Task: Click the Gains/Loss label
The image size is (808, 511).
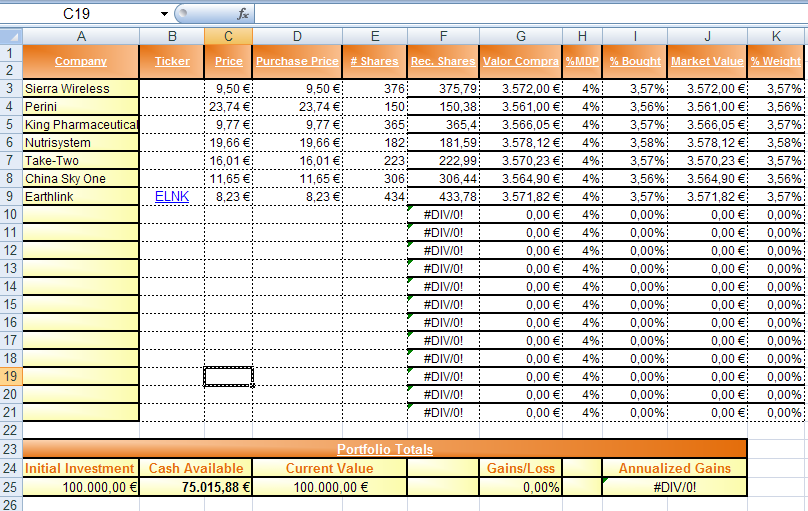Action: point(521,468)
